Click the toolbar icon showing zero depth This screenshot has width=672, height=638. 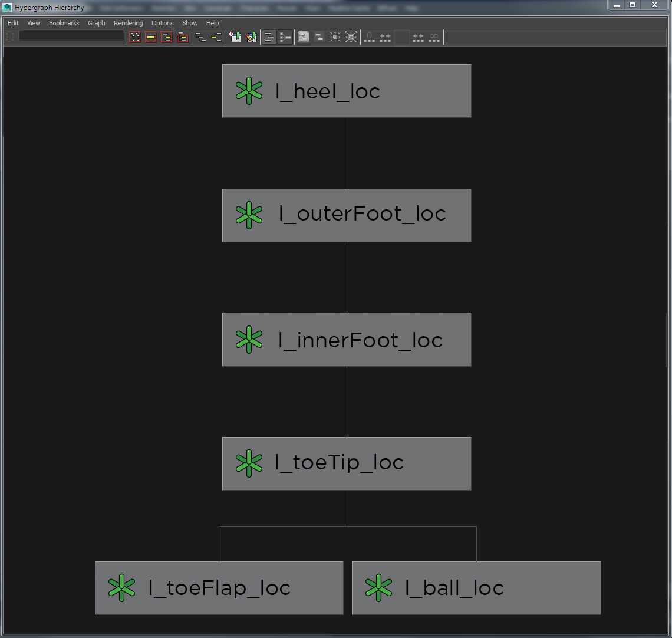tap(369, 38)
